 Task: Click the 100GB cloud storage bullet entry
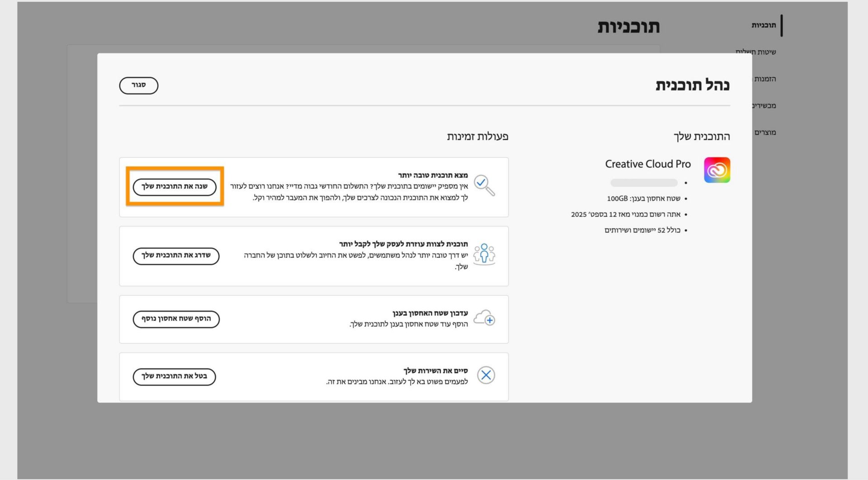coord(644,198)
